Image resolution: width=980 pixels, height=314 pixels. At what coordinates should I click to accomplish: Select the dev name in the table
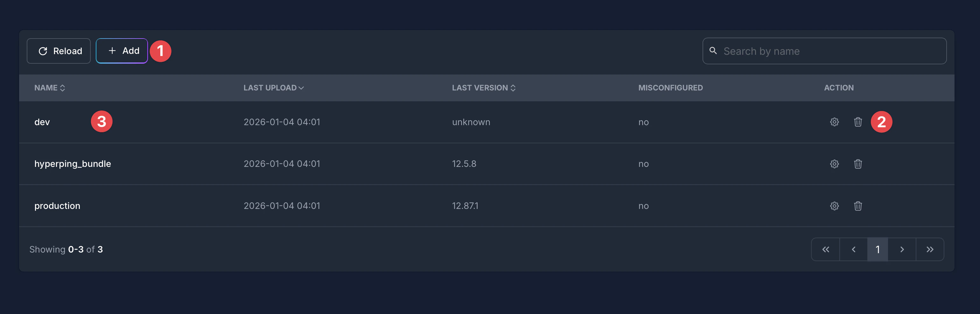[42, 122]
